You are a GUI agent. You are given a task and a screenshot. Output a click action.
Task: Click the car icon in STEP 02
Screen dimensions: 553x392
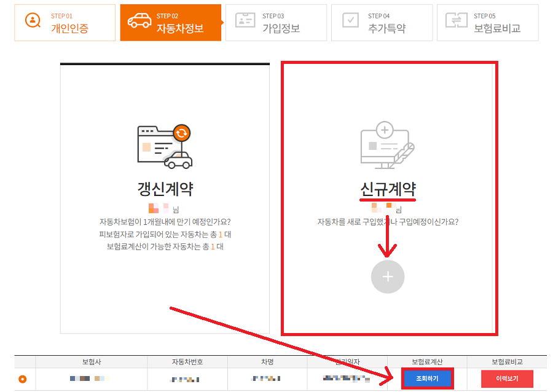pos(139,20)
